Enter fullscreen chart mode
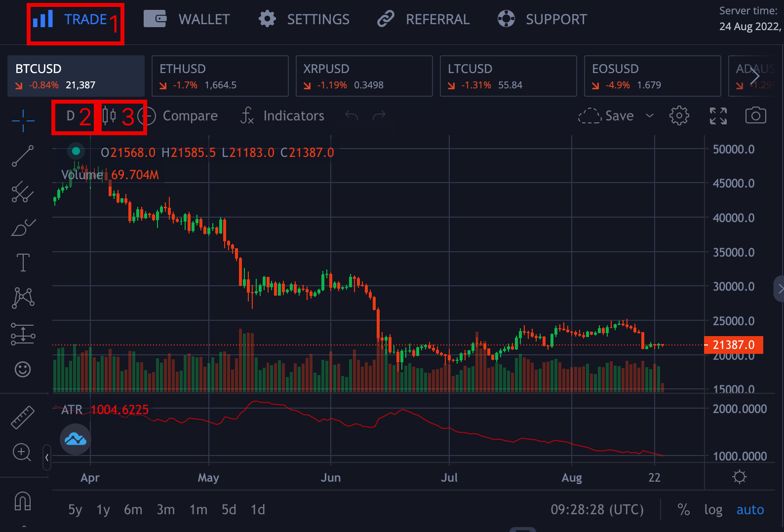Image resolution: width=784 pixels, height=532 pixels. point(718,116)
